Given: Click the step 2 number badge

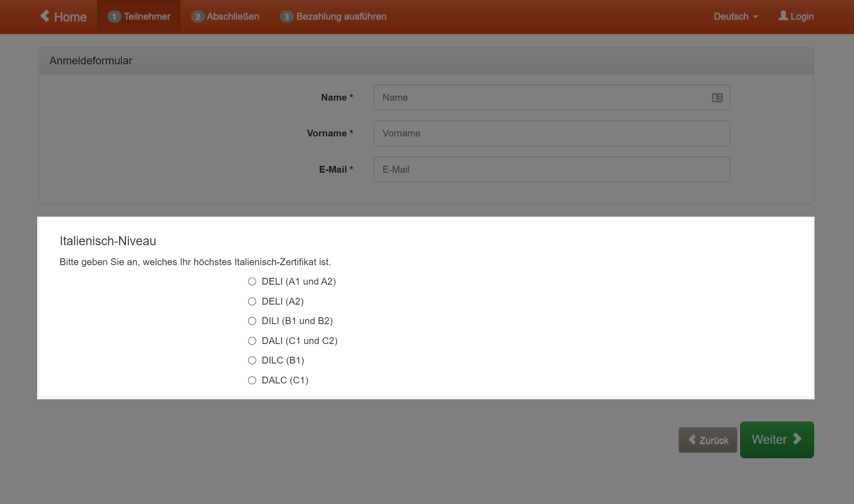Looking at the screenshot, I should pyautogui.click(x=197, y=17).
